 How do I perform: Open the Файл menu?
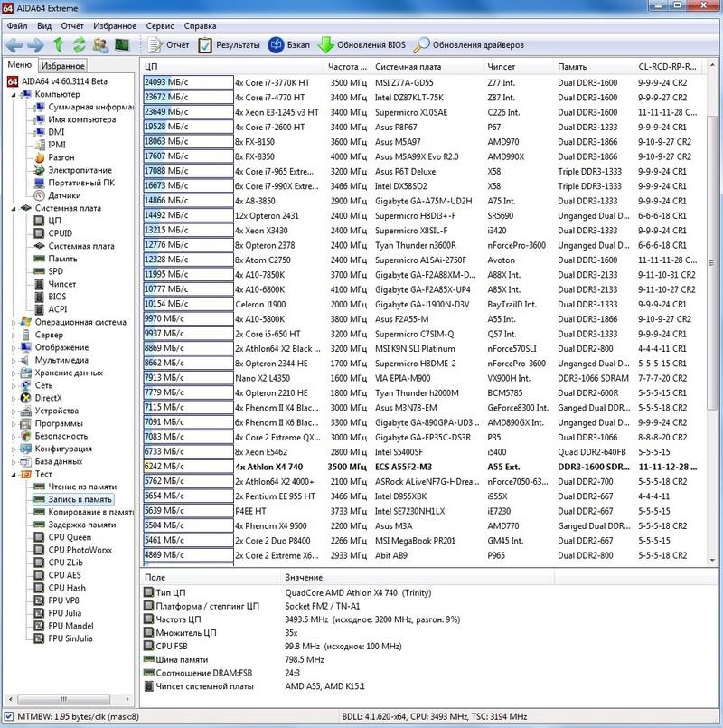click(x=17, y=26)
